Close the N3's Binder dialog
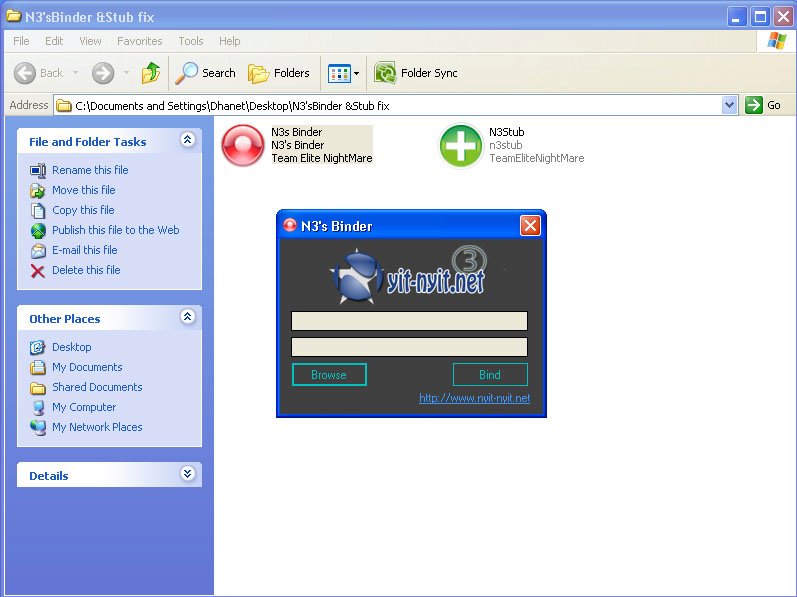 (x=530, y=225)
